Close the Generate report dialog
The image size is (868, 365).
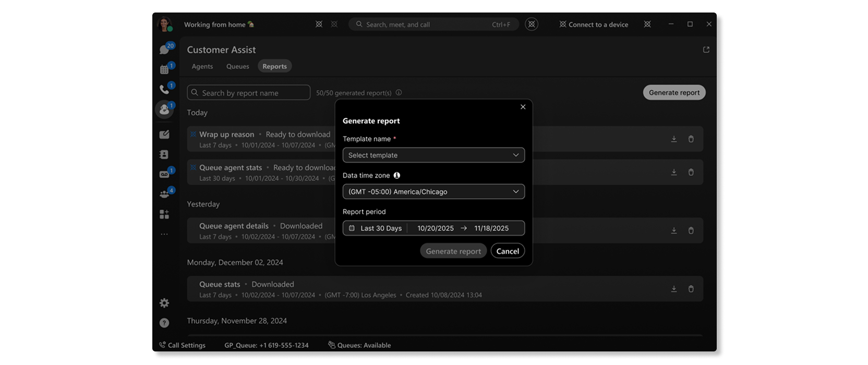(x=523, y=107)
